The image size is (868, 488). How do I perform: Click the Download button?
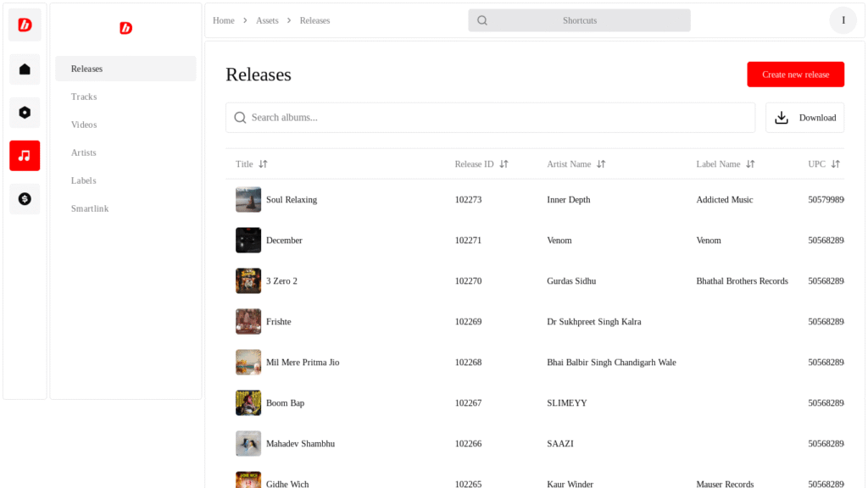pyautogui.click(x=805, y=117)
